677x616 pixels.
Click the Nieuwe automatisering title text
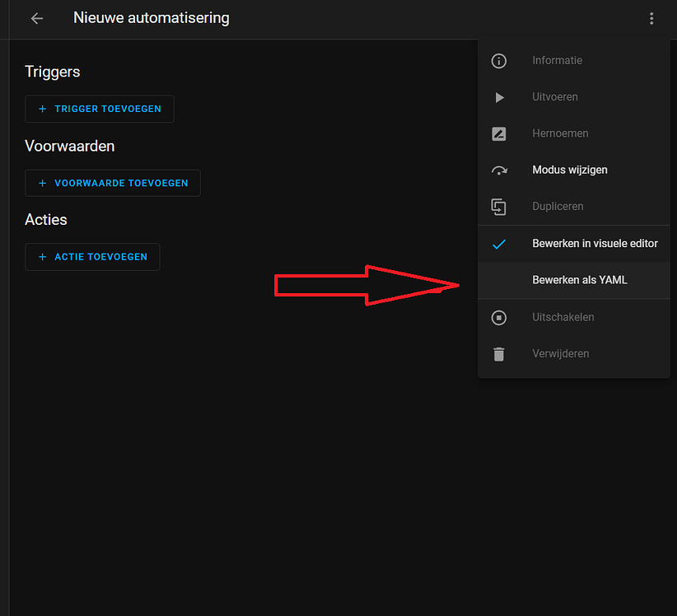151,18
